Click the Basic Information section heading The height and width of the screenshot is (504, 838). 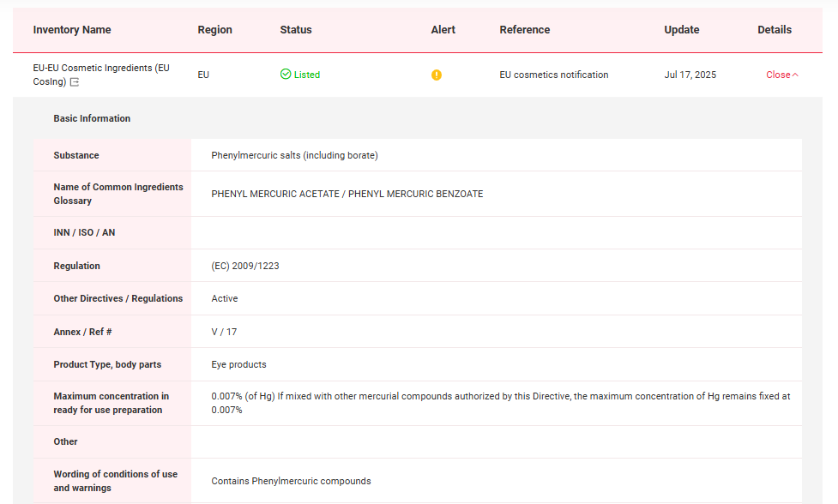(92, 119)
